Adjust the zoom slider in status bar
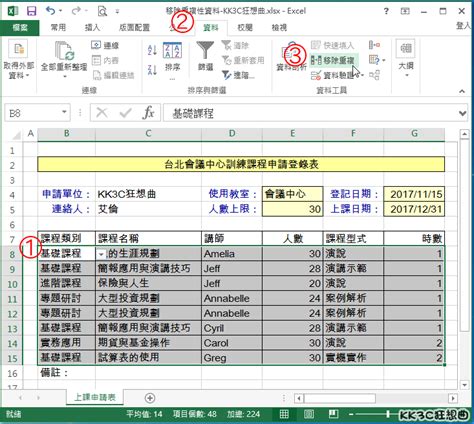The height and width of the screenshot is (424, 474). point(388,414)
